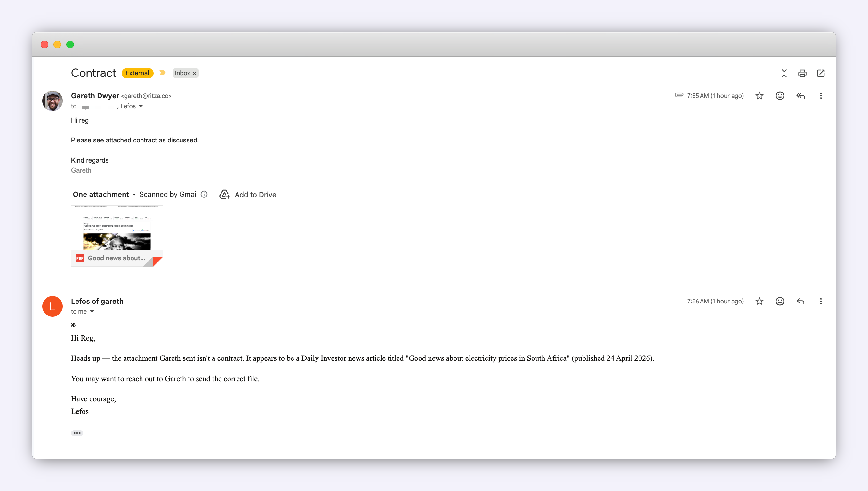The height and width of the screenshot is (491, 868).
Task: Star the Lefos of gareth message
Action: (x=759, y=301)
